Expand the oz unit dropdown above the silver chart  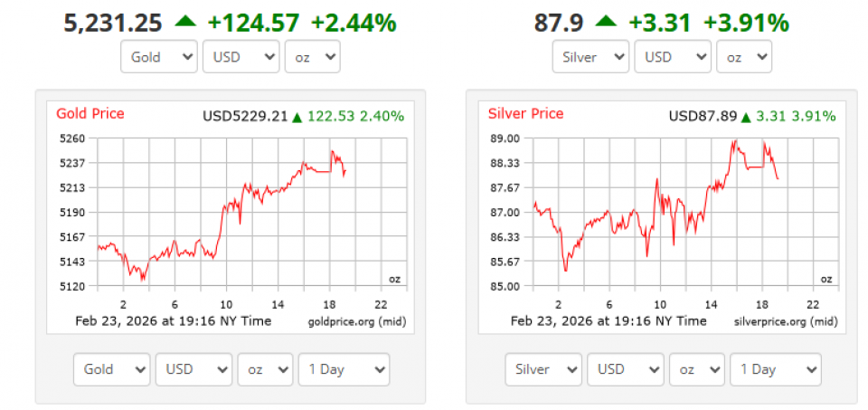pyautogui.click(x=744, y=57)
